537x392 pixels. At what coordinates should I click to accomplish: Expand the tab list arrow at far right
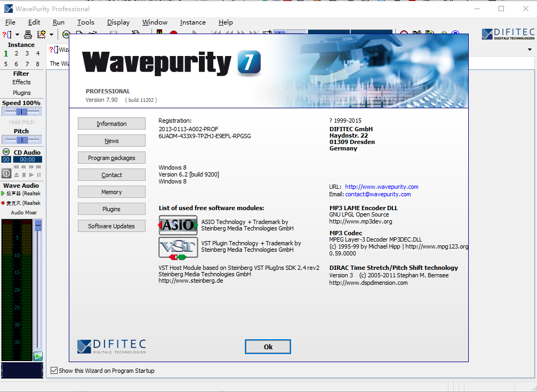(x=530, y=50)
